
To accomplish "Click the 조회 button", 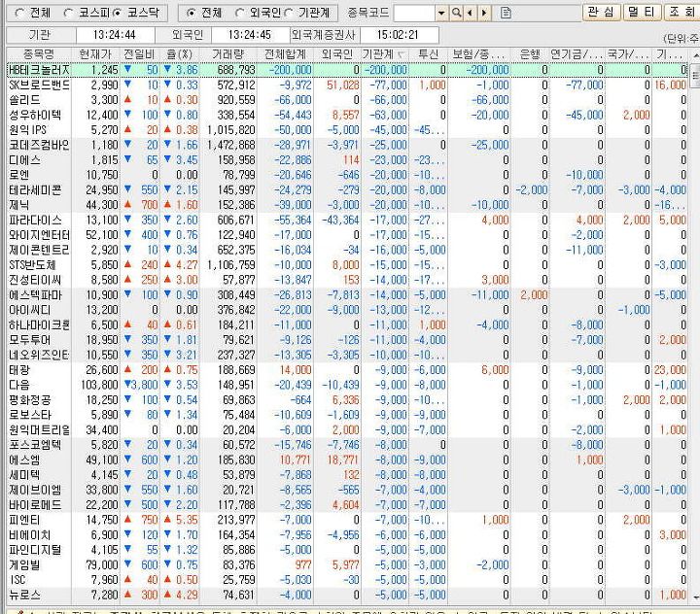I will point(682,12).
